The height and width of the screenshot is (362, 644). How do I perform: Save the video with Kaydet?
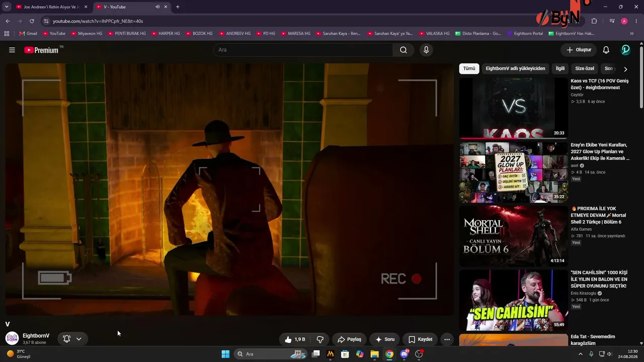[420, 339]
